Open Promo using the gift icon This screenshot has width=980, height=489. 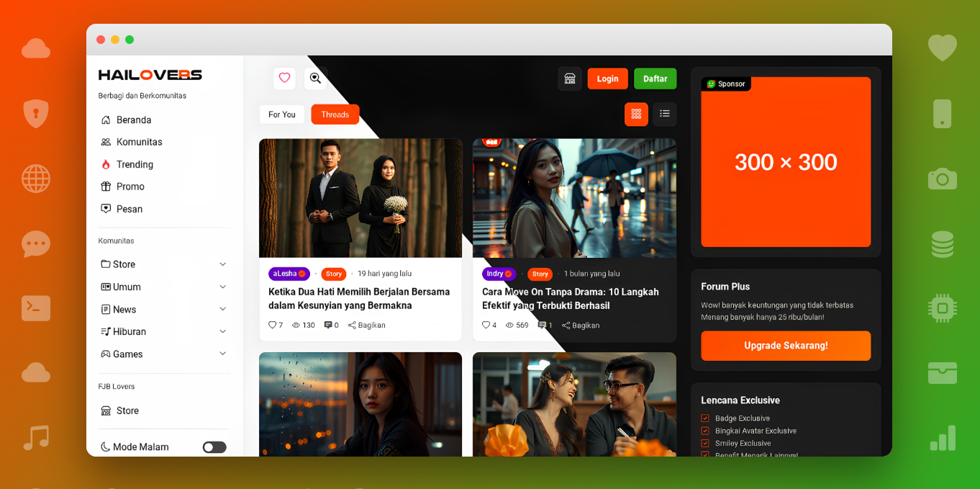pos(106,187)
